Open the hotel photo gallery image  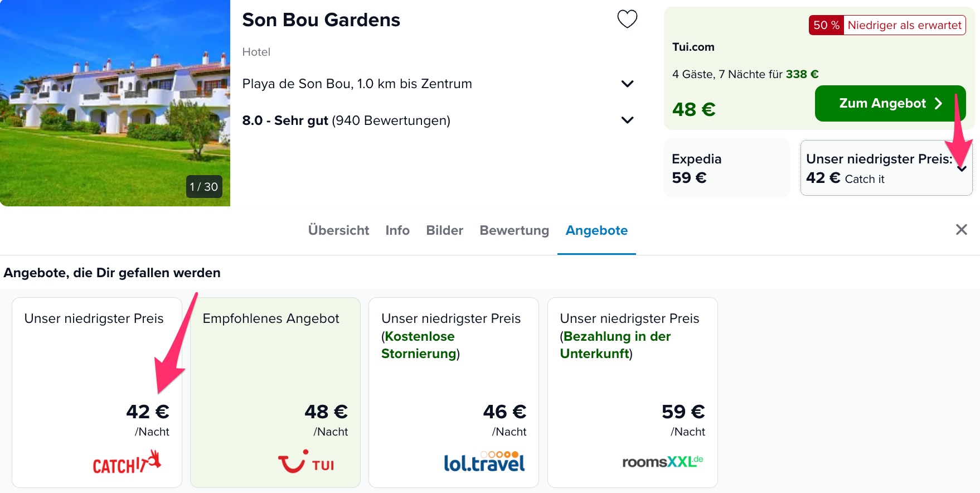click(115, 103)
